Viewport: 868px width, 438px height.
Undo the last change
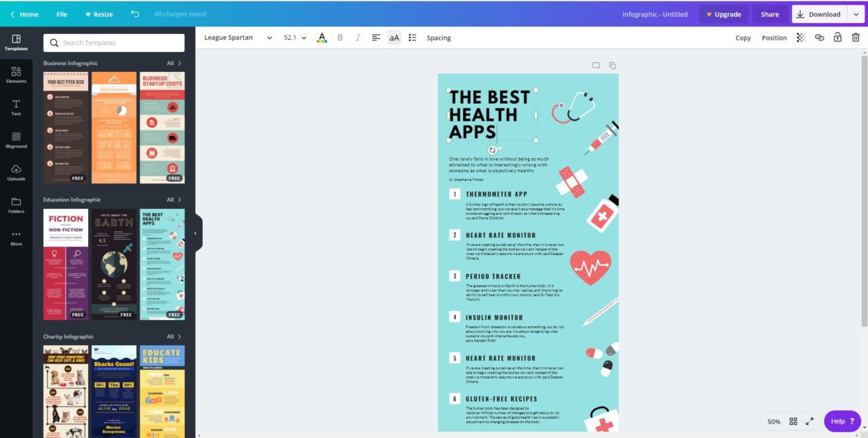click(134, 13)
